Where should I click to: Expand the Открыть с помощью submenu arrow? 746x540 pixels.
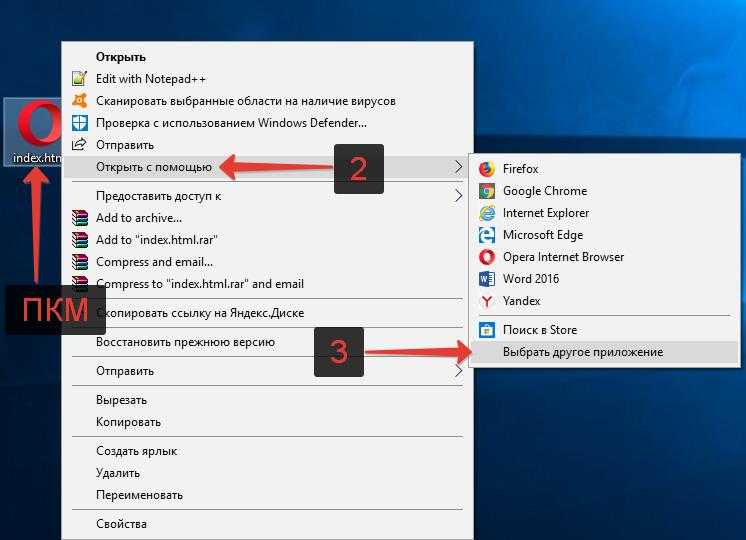pos(458,167)
